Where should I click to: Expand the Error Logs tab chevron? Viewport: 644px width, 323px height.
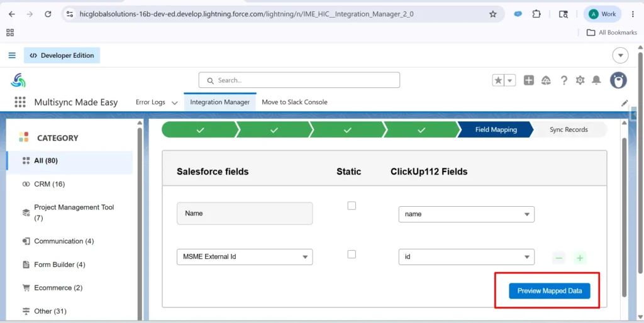click(x=175, y=102)
